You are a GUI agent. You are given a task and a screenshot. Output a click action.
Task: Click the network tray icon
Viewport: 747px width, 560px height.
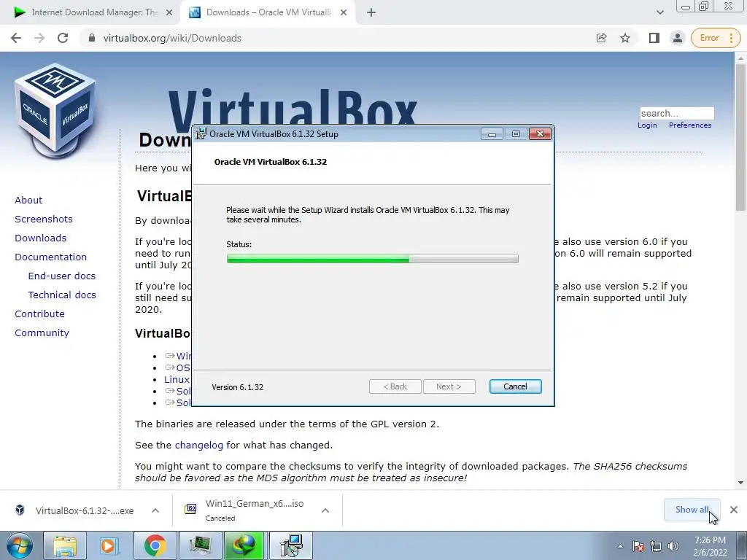pos(656,546)
